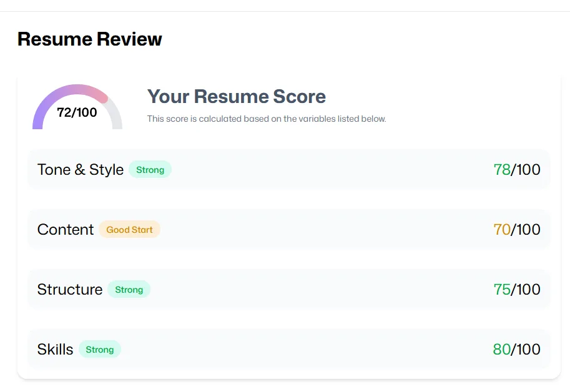Expand the Content category row

pyautogui.click(x=65, y=230)
